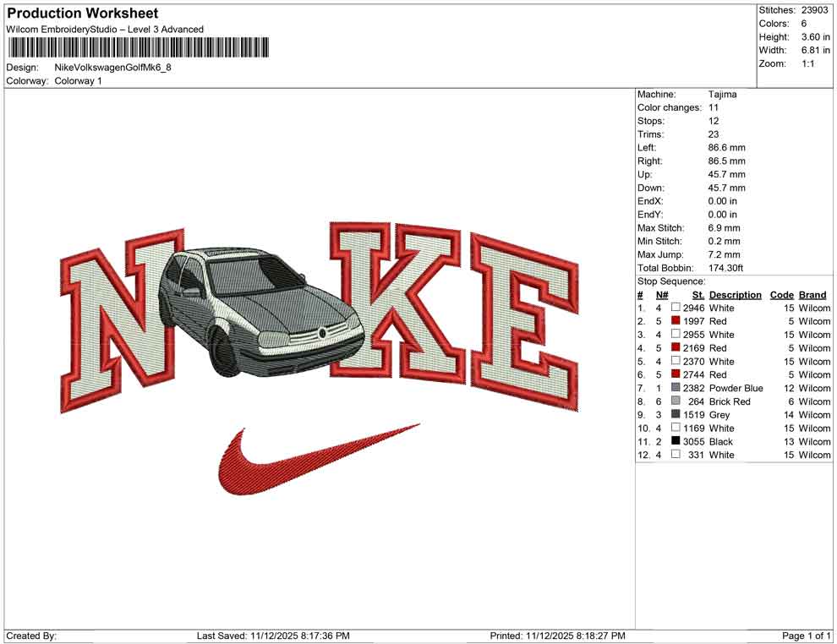Click the White thread swatch for stop 1
The width and height of the screenshot is (837, 644).
(x=674, y=308)
